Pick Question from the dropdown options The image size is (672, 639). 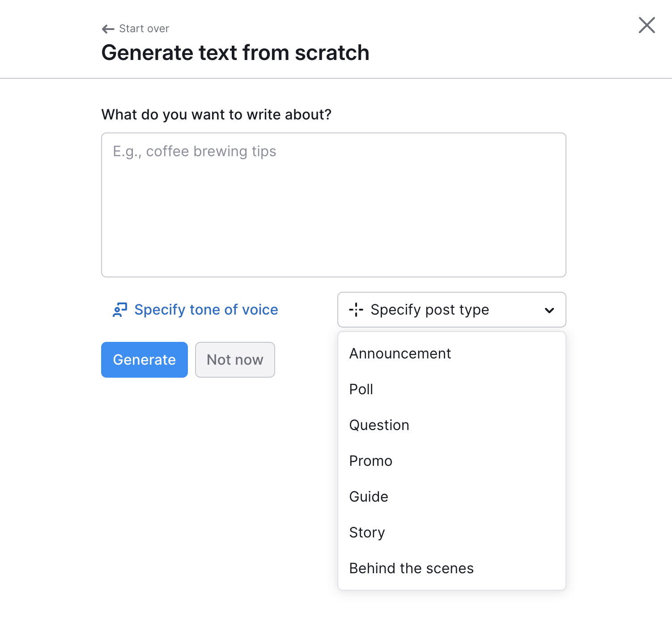[x=379, y=425]
